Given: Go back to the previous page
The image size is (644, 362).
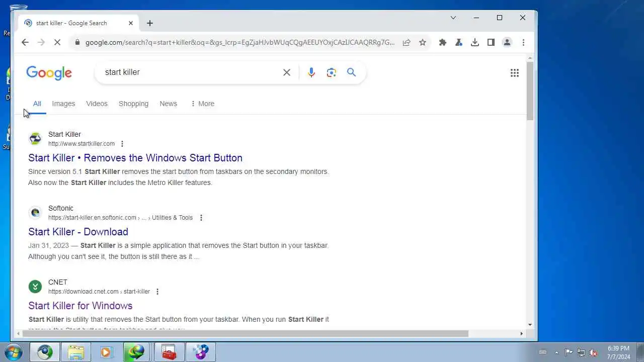Looking at the screenshot, I should coord(25,43).
